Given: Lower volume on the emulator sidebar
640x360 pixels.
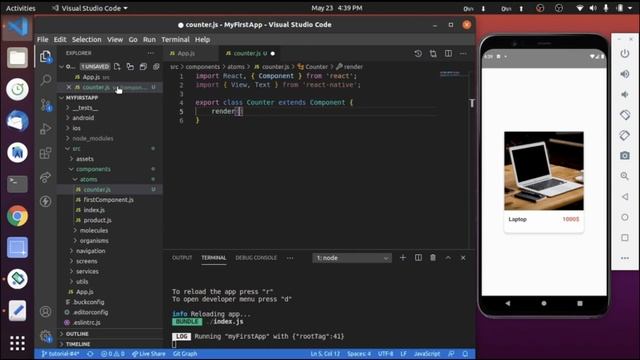Looking at the screenshot, I should point(625,94).
